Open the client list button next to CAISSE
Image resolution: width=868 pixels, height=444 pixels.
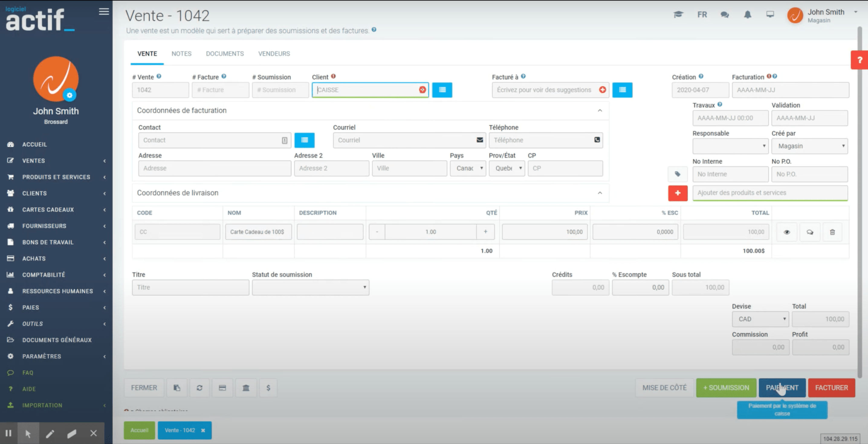pos(442,90)
